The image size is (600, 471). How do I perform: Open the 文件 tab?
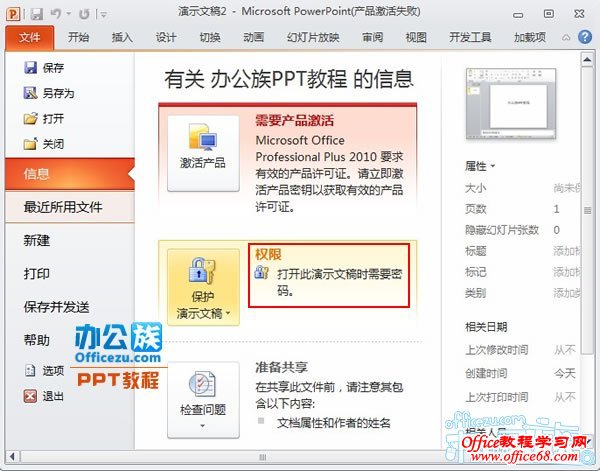29,37
